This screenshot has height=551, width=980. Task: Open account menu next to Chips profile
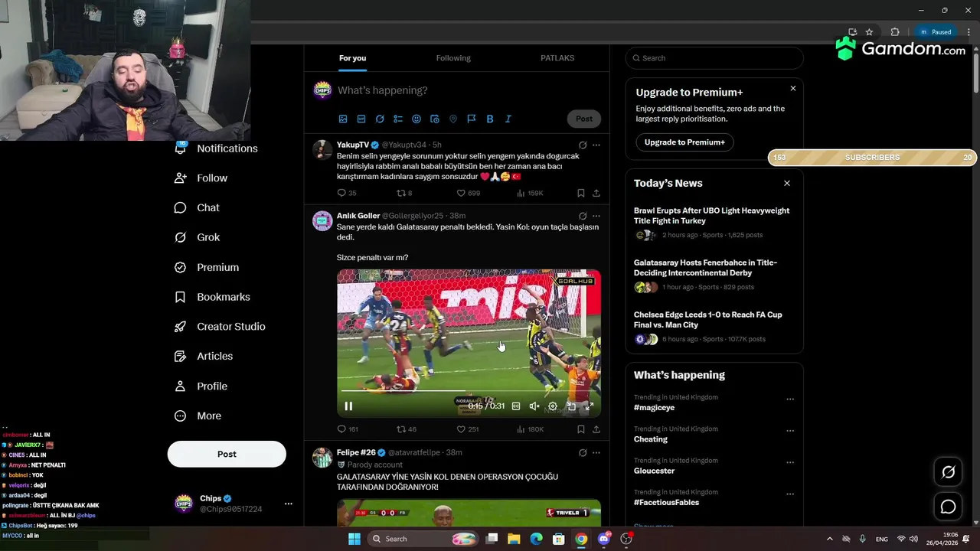(x=289, y=504)
